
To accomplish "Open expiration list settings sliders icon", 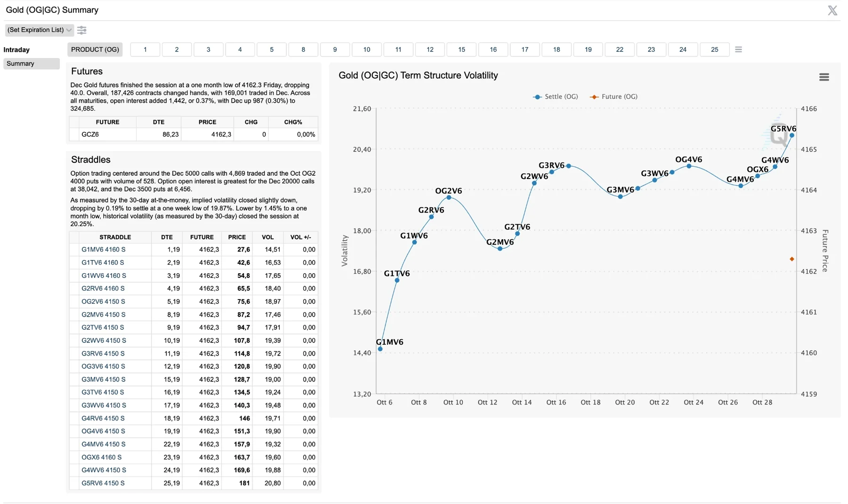I will click(x=82, y=30).
